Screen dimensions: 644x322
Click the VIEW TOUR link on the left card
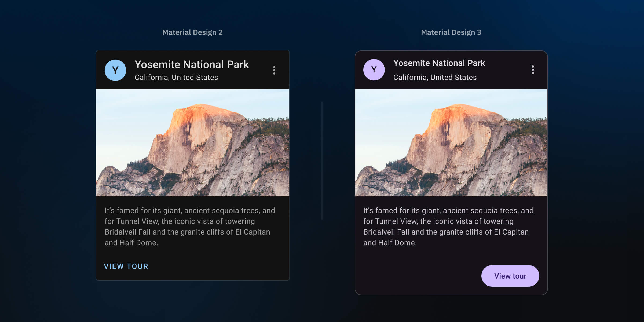tap(126, 266)
